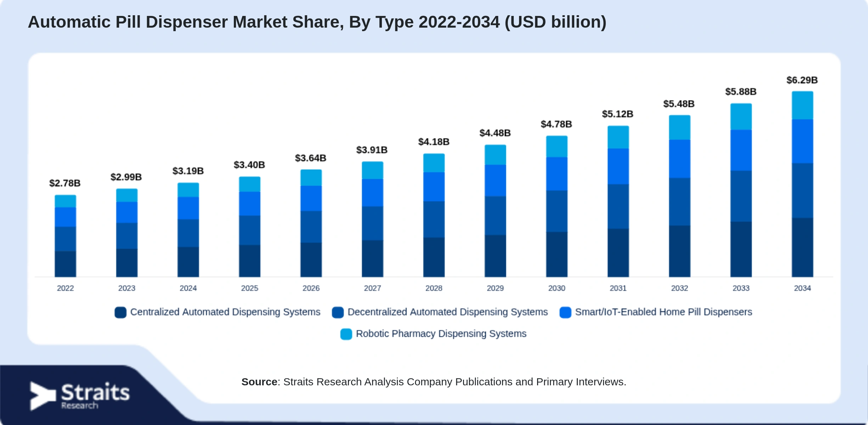Click the Decentralized segment of the 2030 bar

click(x=557, y=211)
